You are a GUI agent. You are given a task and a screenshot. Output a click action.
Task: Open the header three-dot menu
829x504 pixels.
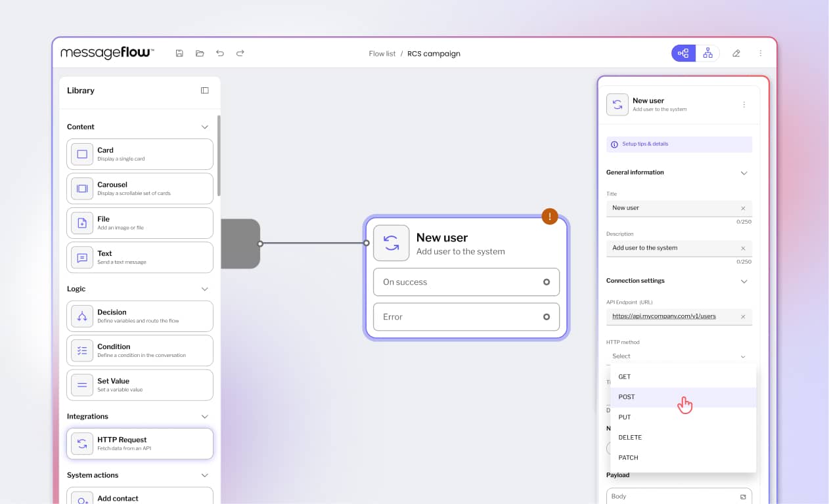click(761, 53)
